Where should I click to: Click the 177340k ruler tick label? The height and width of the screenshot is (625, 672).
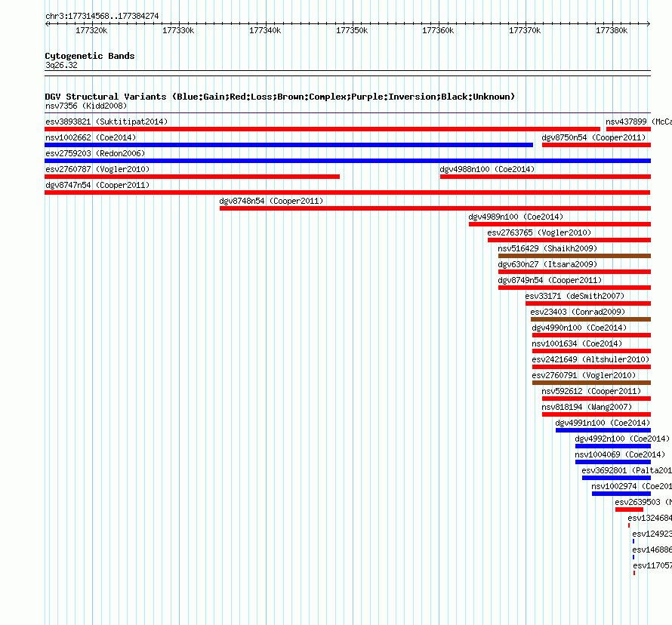(x=265, y=30)
